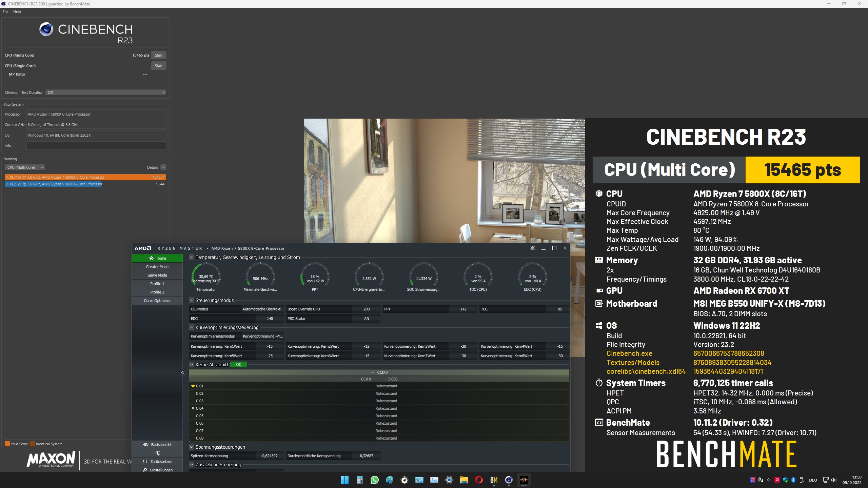868x488 pixels.
Task: Collapse the Steuerungsmodus section
Action: (x=192, y=300)
